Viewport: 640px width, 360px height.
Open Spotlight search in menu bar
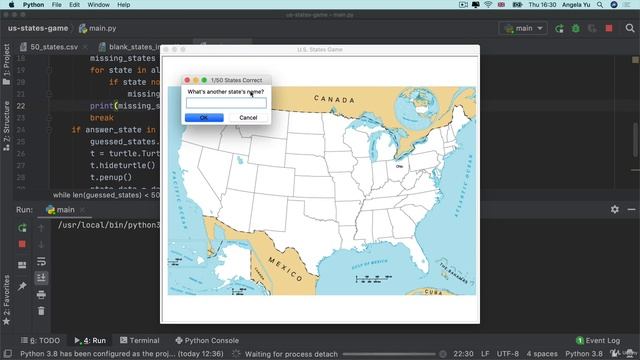click(600, 5)
